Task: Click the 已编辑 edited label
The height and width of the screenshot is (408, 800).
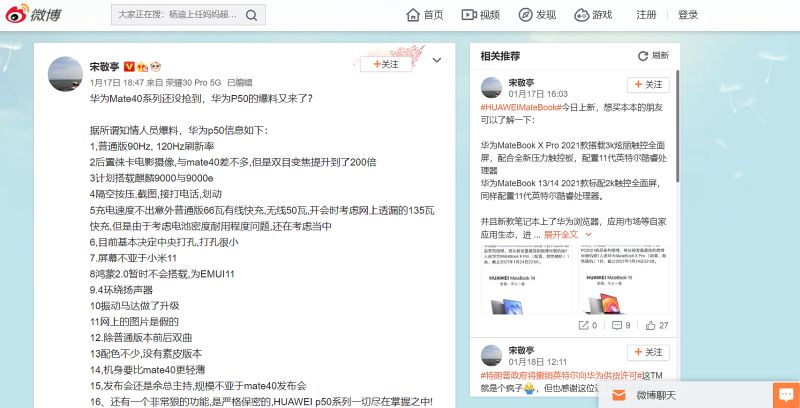Action: click(x=240, y=82)
